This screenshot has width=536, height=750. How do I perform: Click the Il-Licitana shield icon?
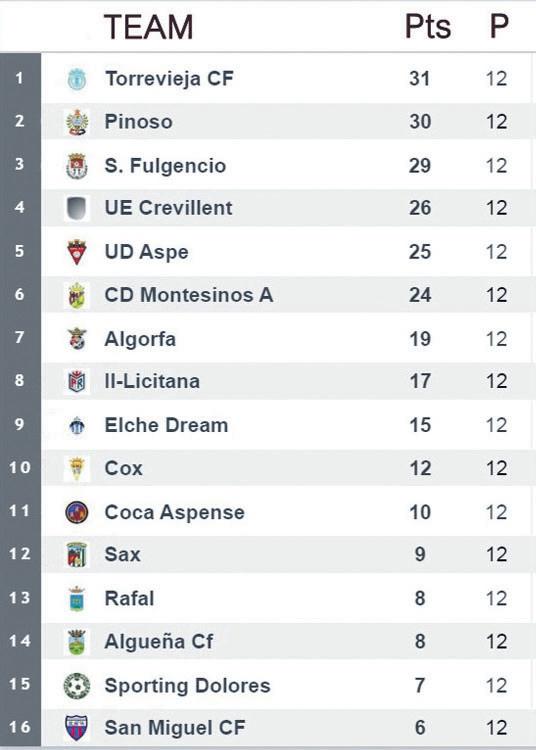point(77,381)
